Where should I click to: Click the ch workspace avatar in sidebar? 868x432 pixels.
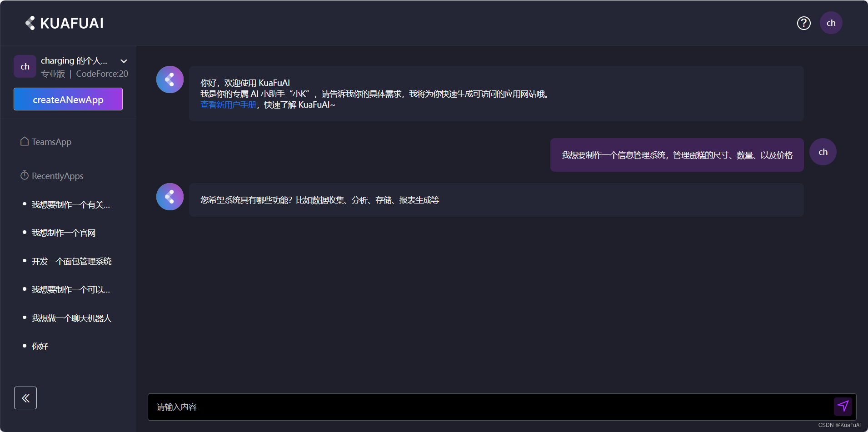pyautogui.click(x=25, y=67)
